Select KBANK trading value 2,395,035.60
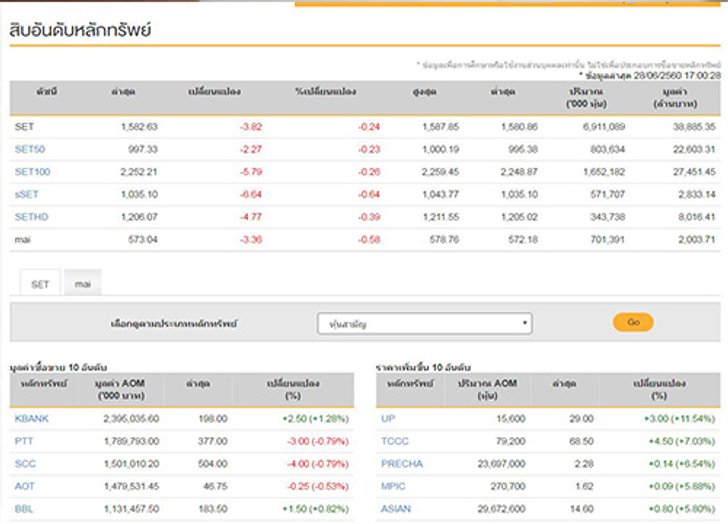This screenshot has height=524, width=728. (131, 419)
